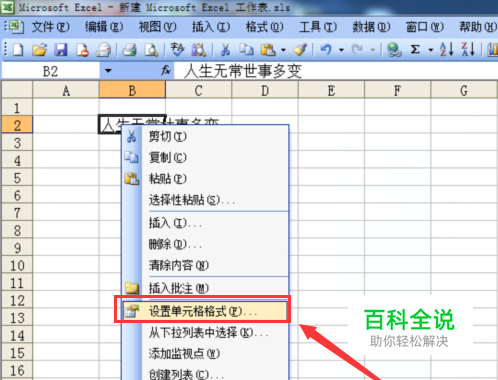Screen dimensions: 498x380
Task: Open the Paste toolbar dropdown arrow
Action: pyautogui.click(x=283, y=50)
